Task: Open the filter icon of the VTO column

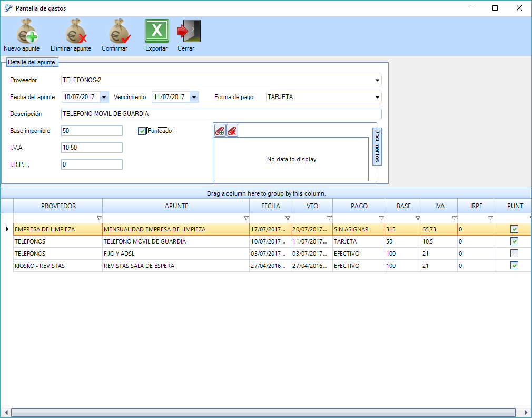Action: tap(329, 218)
